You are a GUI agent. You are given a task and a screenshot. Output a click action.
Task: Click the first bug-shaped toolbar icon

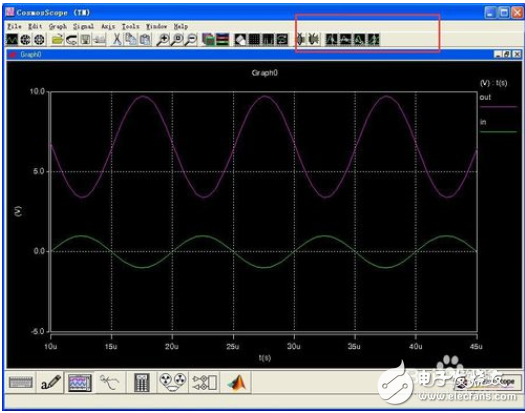pos(300,40)
